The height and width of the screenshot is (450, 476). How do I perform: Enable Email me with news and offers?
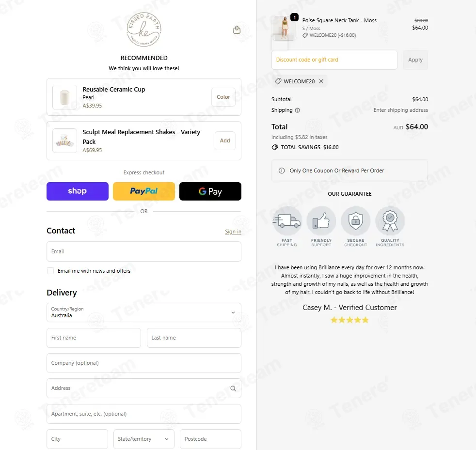tap(50, 271)
